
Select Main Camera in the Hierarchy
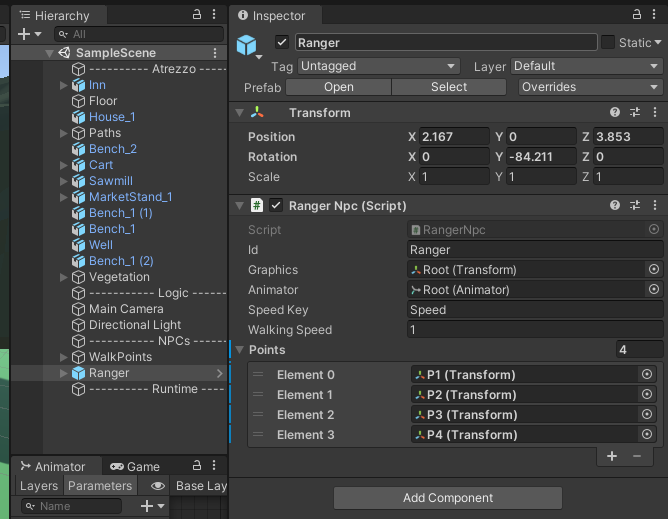pyautogui.click(x=126, y=309)
